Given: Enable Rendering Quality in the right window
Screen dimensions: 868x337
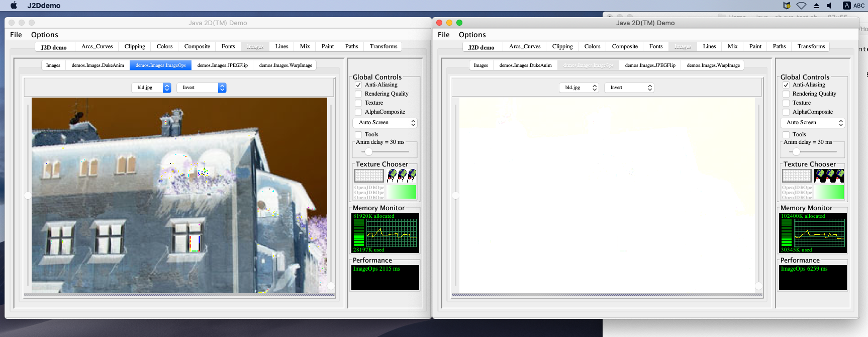Looking at the screenshot, I should (786, 94).
